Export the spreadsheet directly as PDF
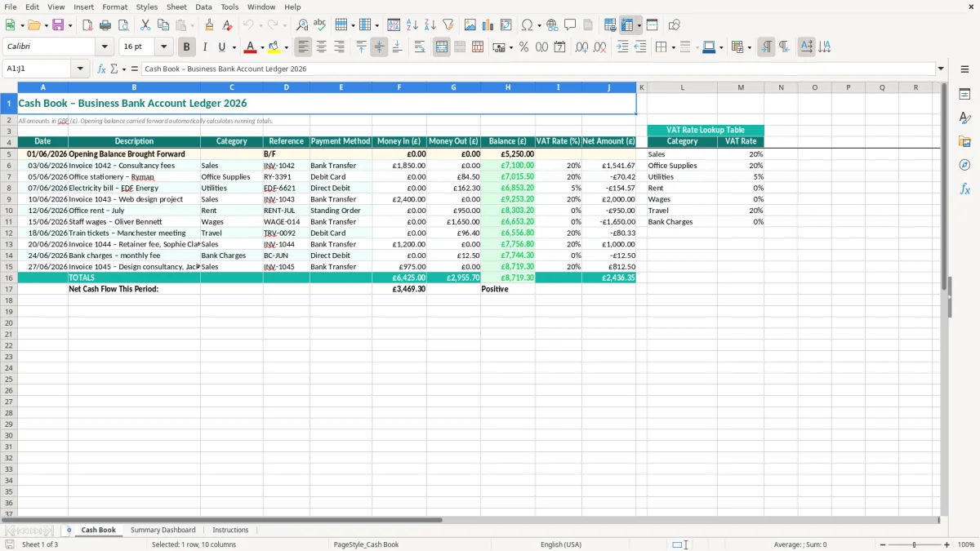The width and height of the screenshot is (980, 551). click(x=87, y=25)
